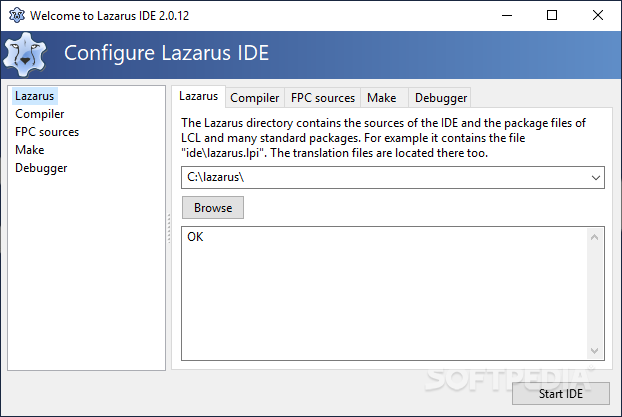This screenshot has height=417, width=622.
Task: Click the panel splitter grip handle
Action: click(x=169, y=228)
